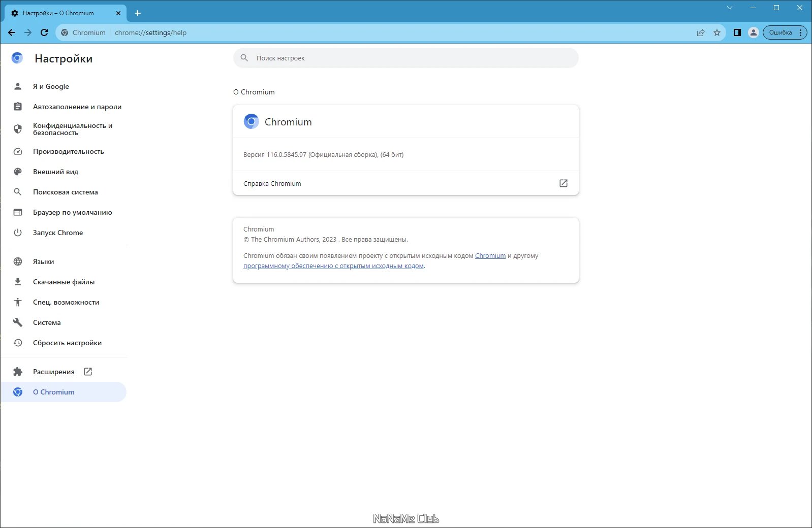This screenshot has width=812, height=528.
Task: Reload the settings page
Action: coord(44,32)
